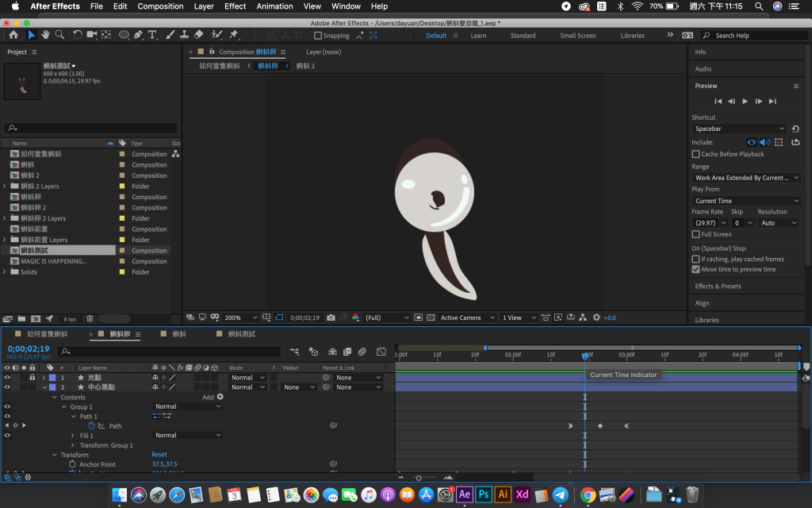The image size is (812, 508).
Task: Select the Hand tool
Action: (x=45, y=35)
